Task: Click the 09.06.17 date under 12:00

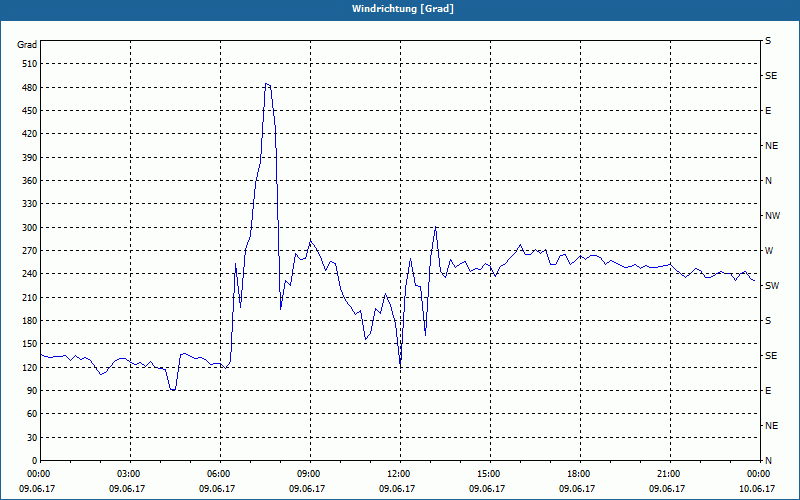Action: 397,488
